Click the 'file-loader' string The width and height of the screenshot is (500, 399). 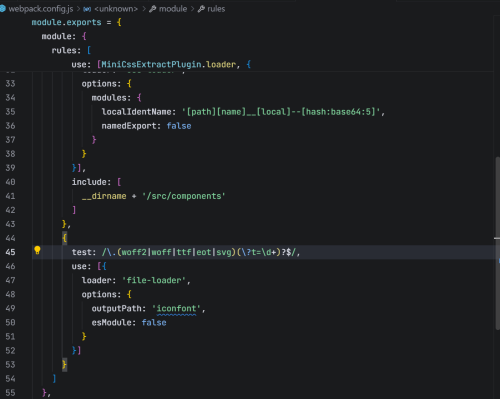(154, 280)
